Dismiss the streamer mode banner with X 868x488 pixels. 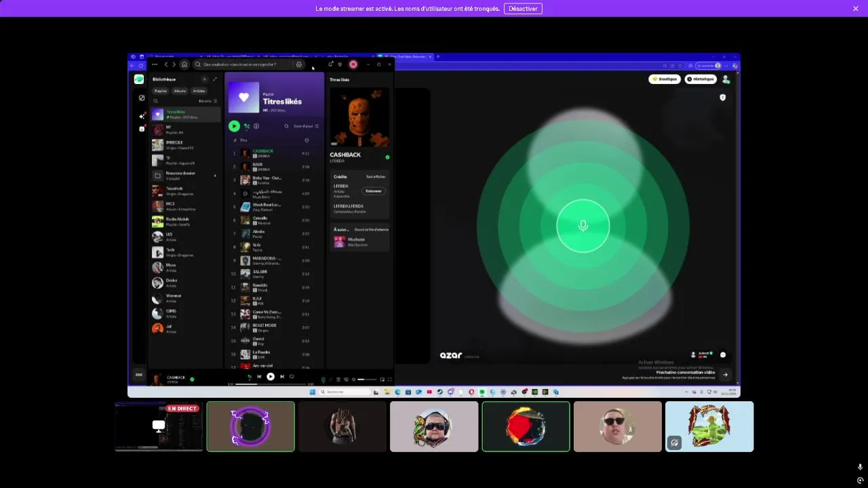[x=856, y=9]
